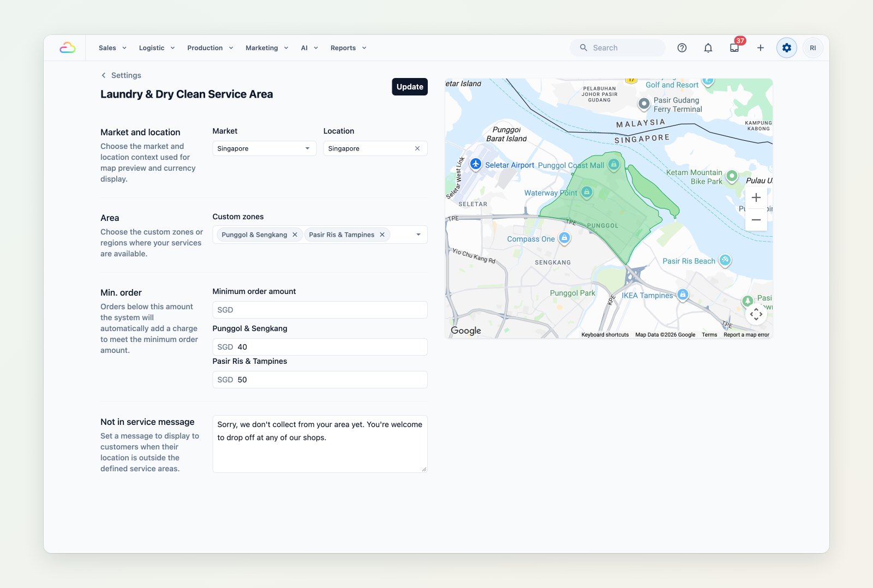Click the not in service message textarea

coord(320,444)
